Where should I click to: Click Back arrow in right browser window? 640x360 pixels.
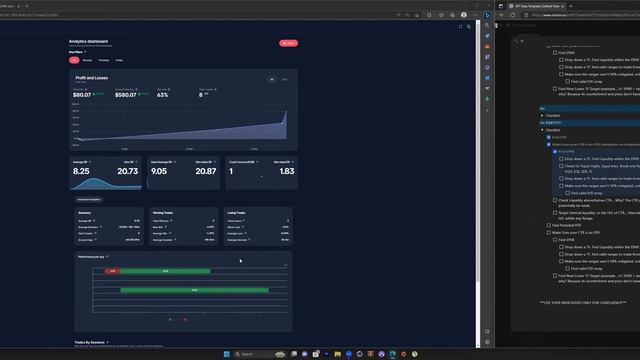pos(502,15)
